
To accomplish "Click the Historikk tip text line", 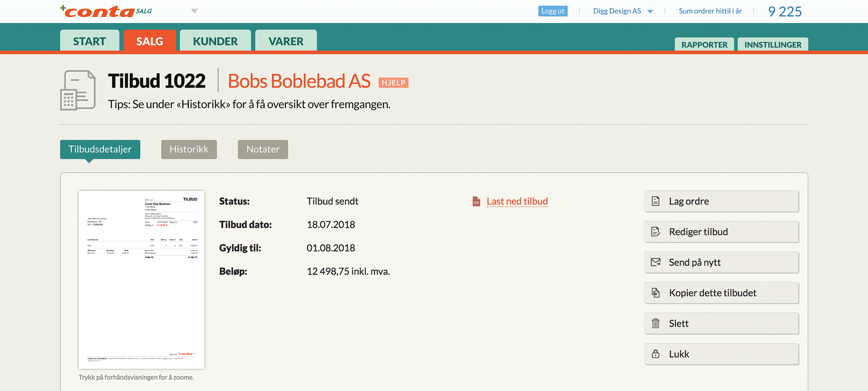I will (249, 105).
